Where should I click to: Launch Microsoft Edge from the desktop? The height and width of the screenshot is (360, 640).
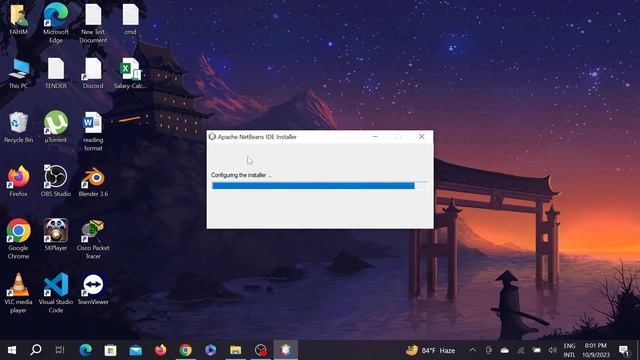coord(56,23)
